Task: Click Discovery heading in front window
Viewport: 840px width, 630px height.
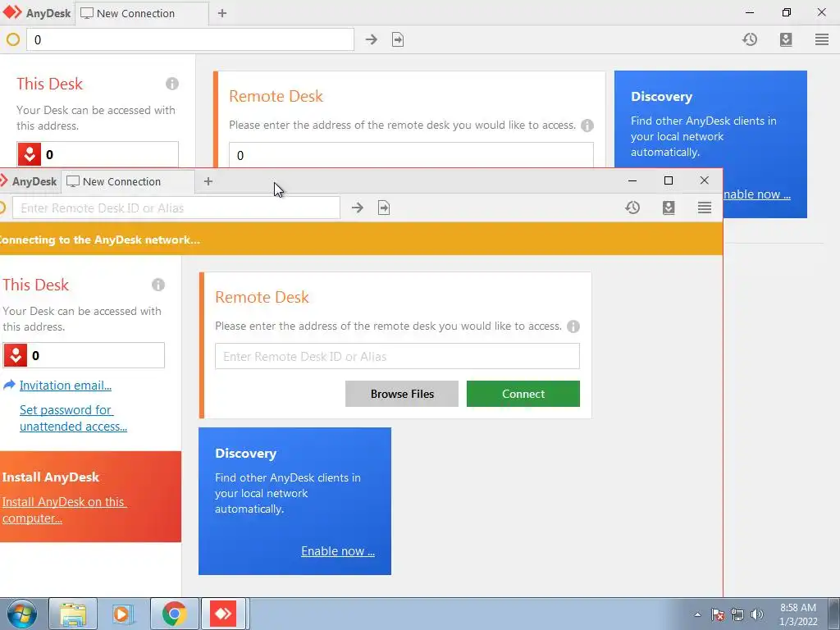Action: tap(246, 453)
